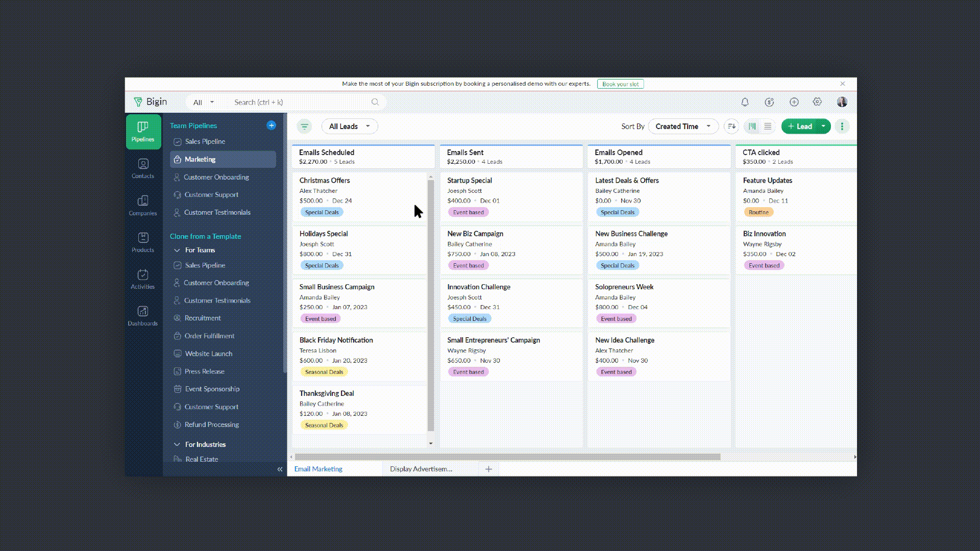Switch to list view

click(768, 127)
